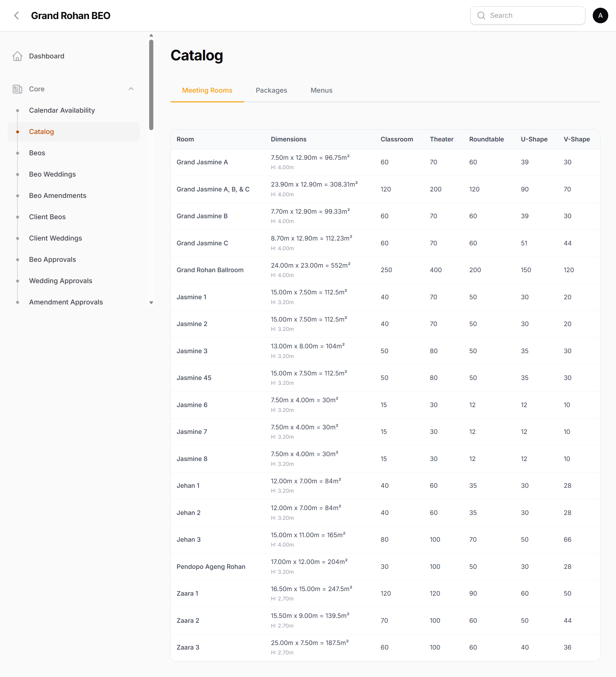This screenshot has height=677, width=616.
Task: Click the Theater column header
Action: pyautogui.click(x=441, y=139)
